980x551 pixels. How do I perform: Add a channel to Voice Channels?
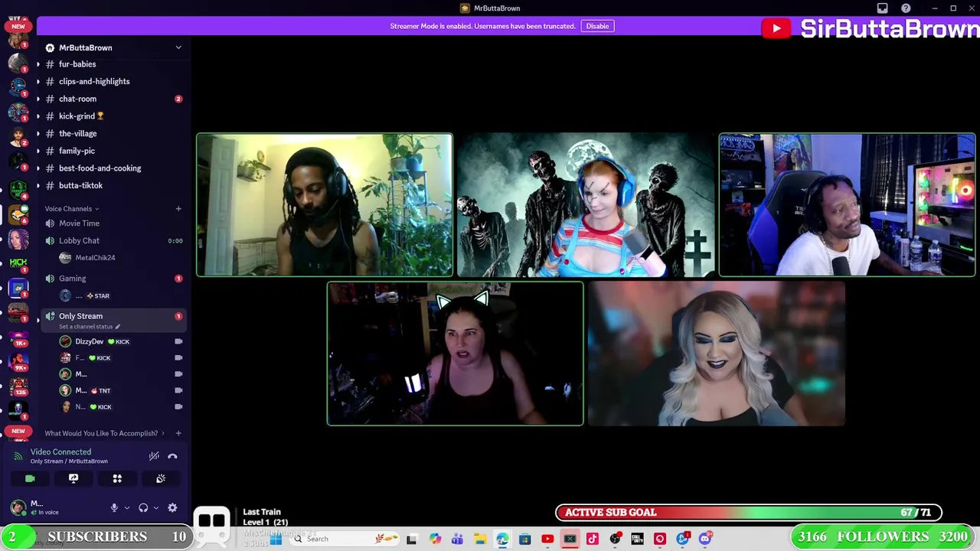click(x=178, y=208)
